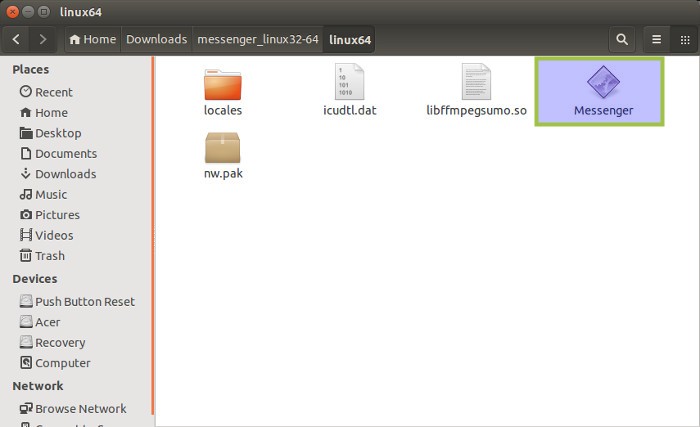Open Downloads label in sidebar
Viewport: 700px width, 427px height.
coord(66,174)
